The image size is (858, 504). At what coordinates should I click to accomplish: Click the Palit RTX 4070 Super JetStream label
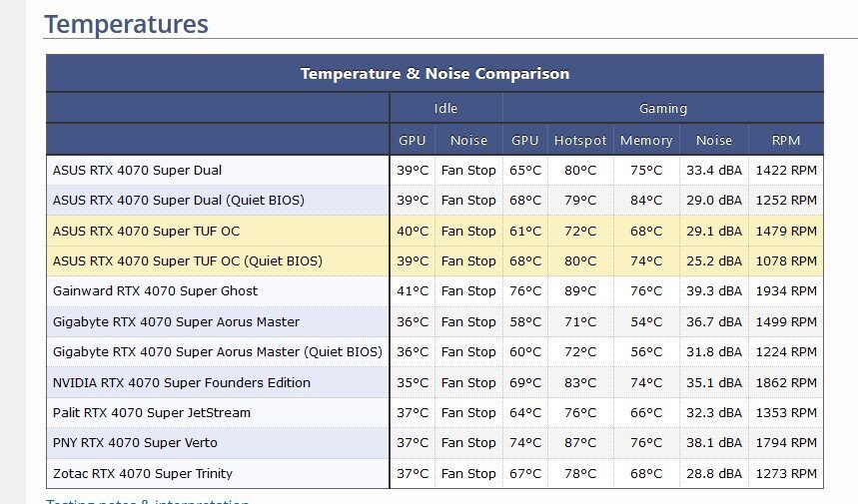tap(152, 413)
